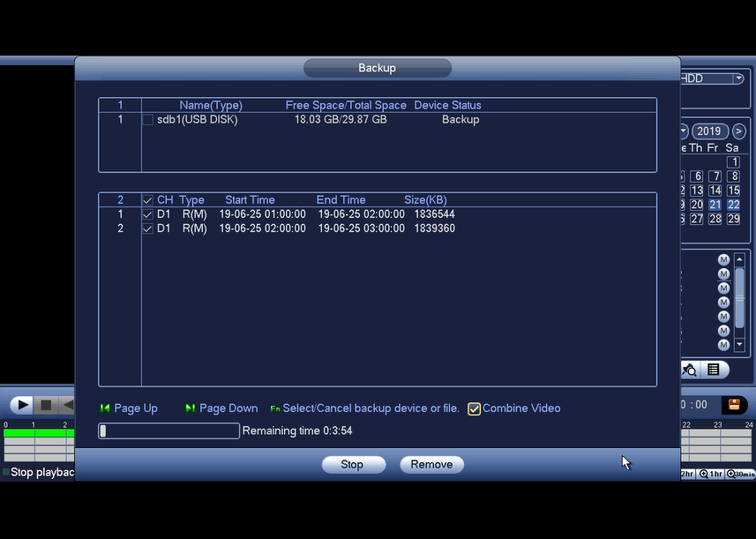Click the green Page Up arrow icon

click(x=105, y=408)
